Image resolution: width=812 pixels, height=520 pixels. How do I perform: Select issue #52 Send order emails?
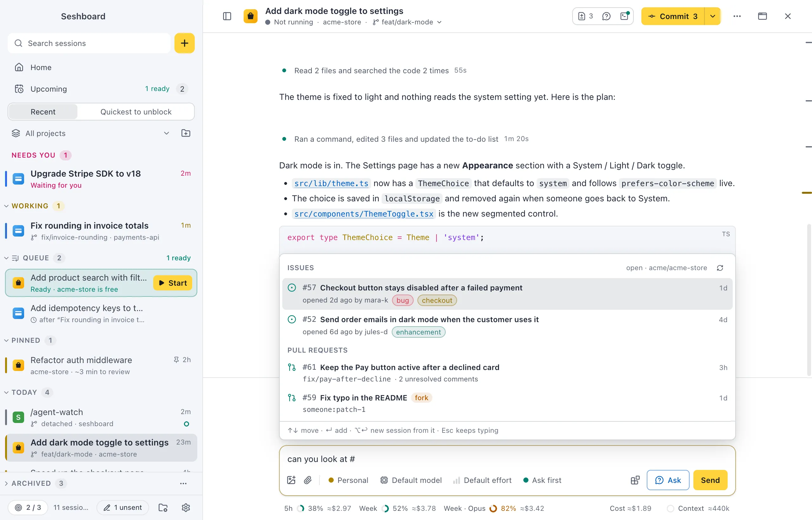click(507, 326)
